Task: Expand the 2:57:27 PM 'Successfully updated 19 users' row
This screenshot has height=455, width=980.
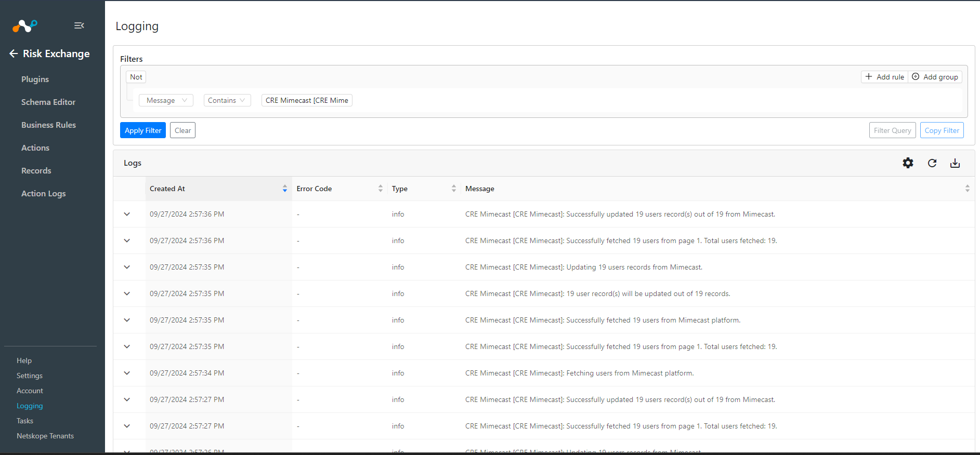Action: (x=127, y=399)
